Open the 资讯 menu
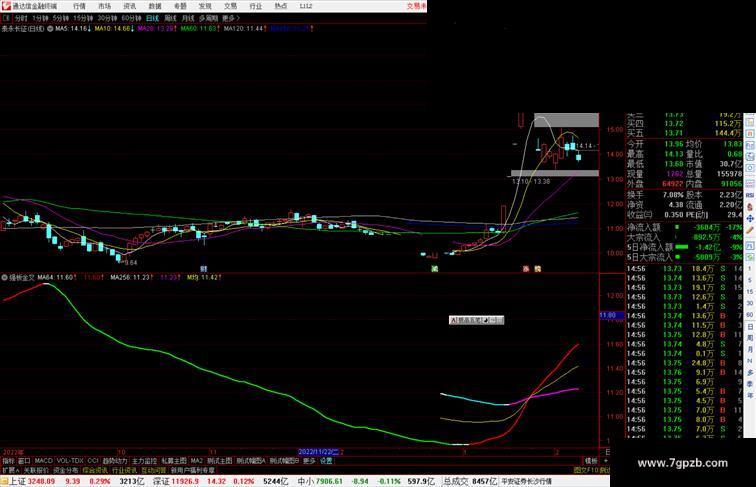756x487 pixels. [x=129, y=6]
